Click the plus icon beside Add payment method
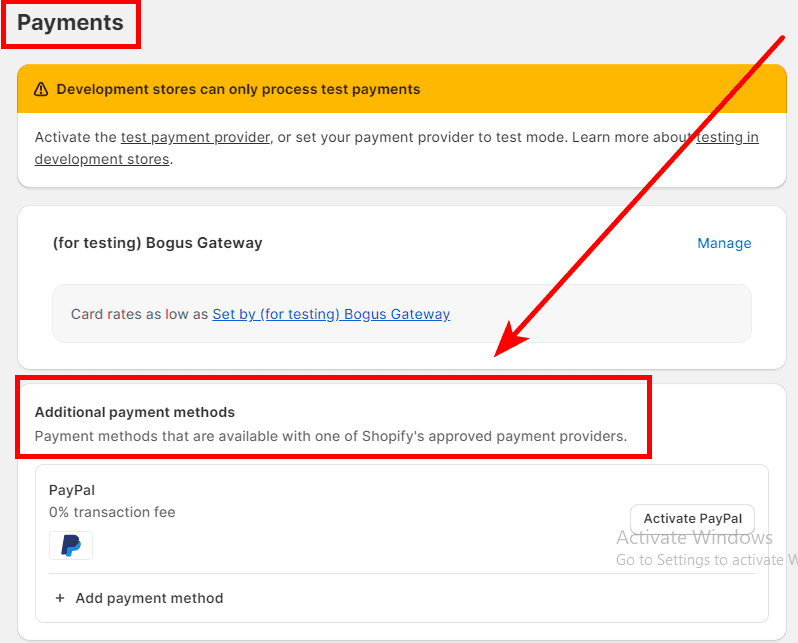This screenshot has height=643, width=798. (x=59, y=598)
